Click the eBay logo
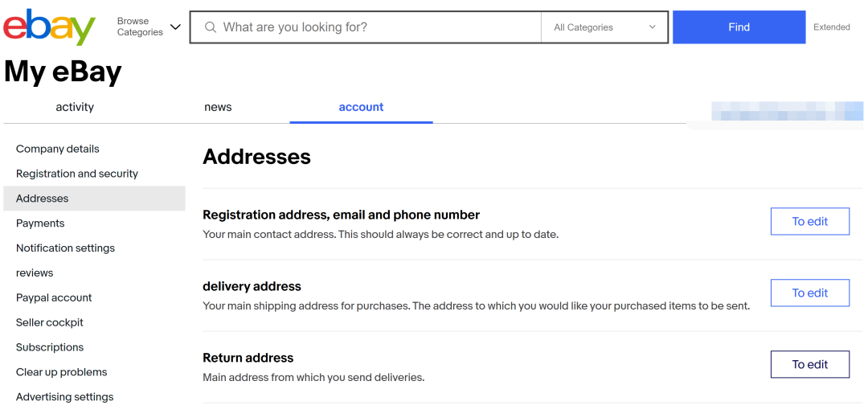Image resolution: width=868 pixels, height=414 pixels. point(49,27)
